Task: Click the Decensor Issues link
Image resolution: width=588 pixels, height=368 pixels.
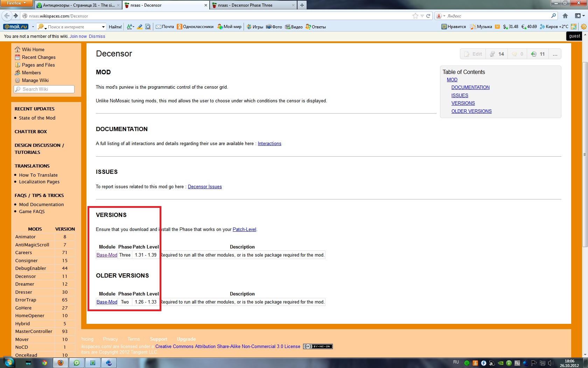Action: [205, 187]
